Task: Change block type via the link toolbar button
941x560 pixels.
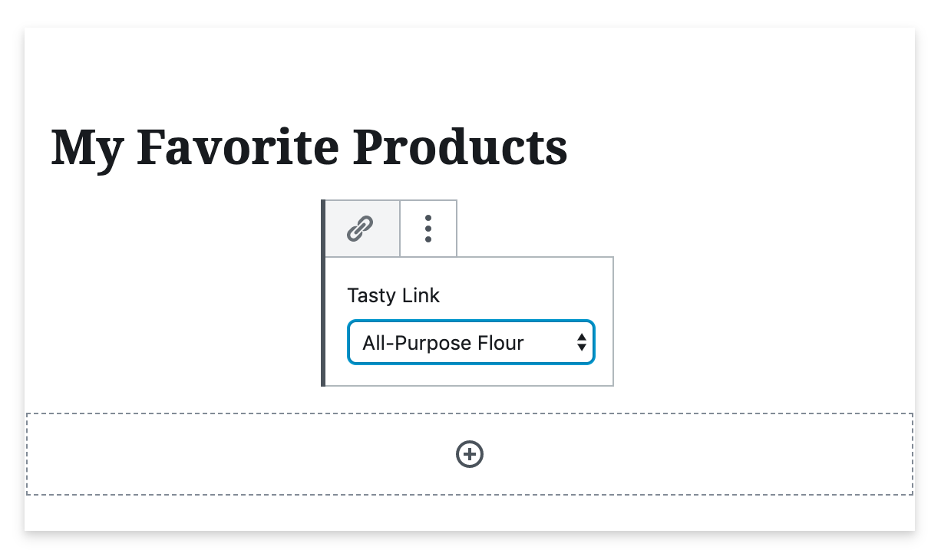Action: coord(362,229)
